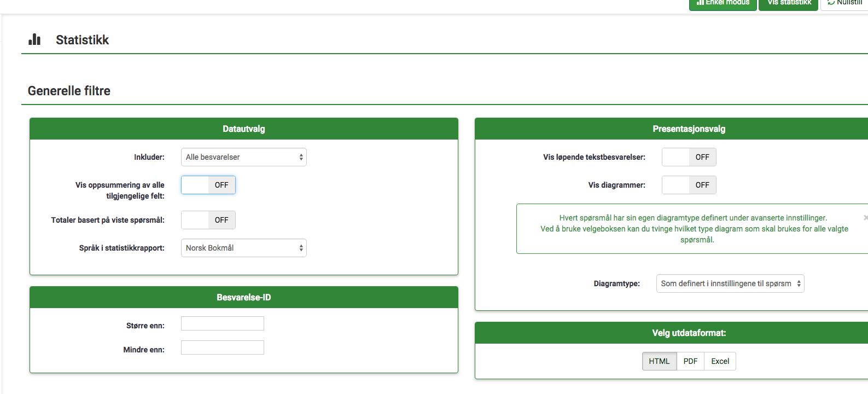Click the Datautvalg panel header
The width and height of the screenshot is (868, 394).
[244, 129]
